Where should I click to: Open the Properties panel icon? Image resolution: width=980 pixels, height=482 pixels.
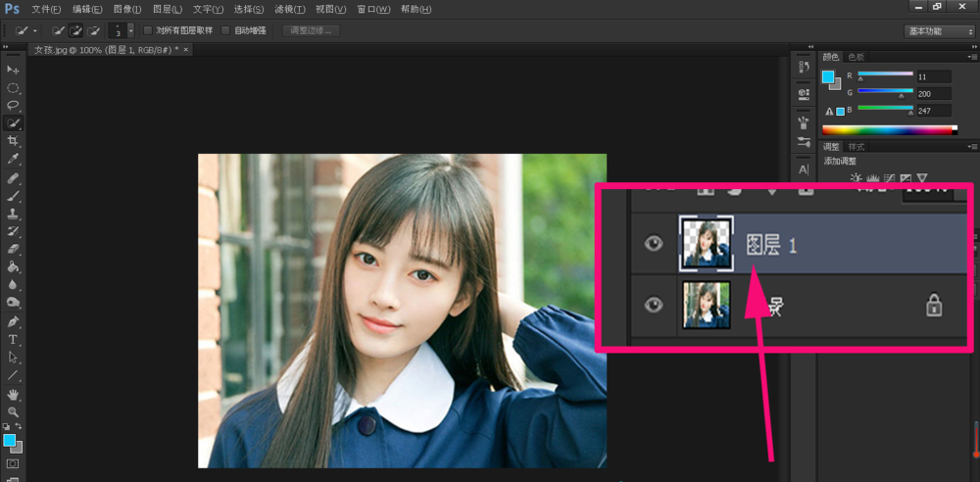tap(804, 93)
